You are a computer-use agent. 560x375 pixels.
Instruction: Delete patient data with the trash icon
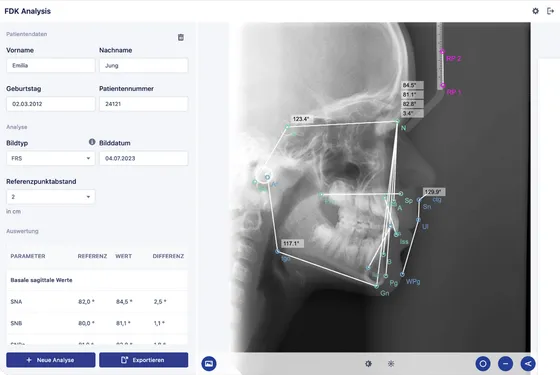(181, 37)
